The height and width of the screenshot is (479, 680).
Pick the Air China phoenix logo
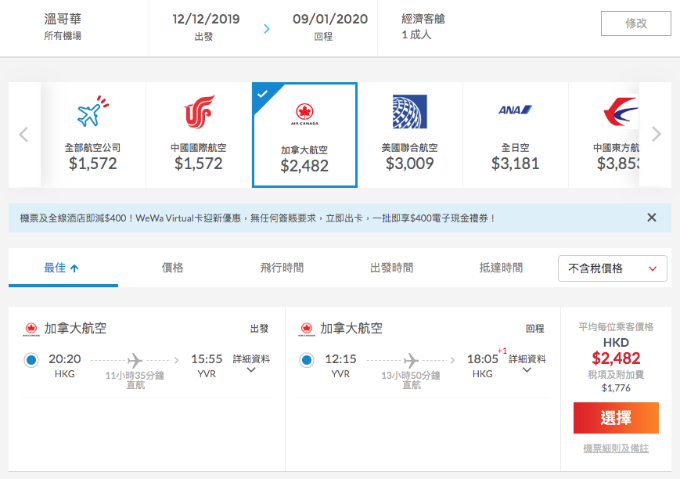tap(199, 112)
